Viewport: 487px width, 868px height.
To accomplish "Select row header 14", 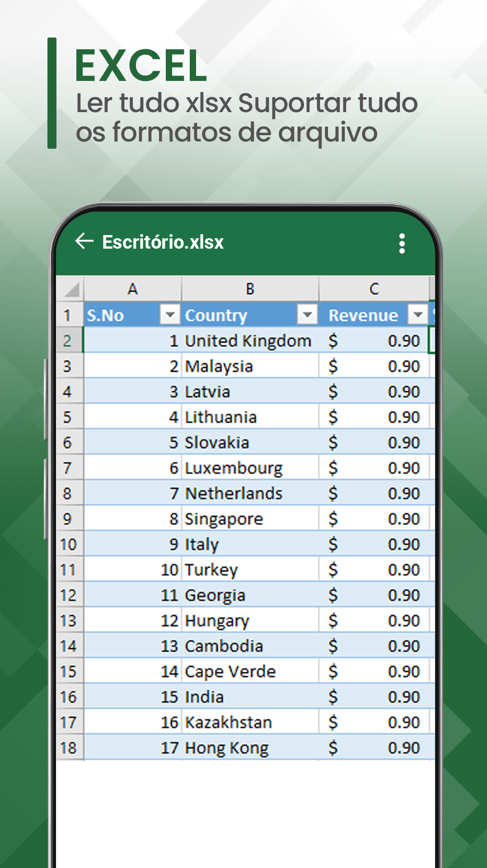I will point(70,646).
